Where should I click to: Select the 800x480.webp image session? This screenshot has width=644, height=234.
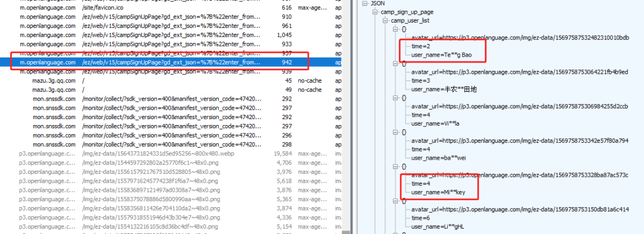tap(171, 154)
